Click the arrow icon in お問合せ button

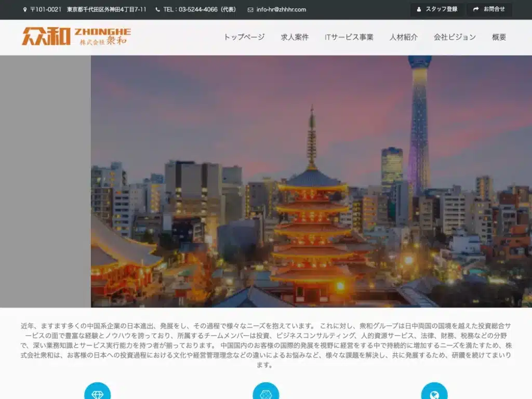point(476,9)
